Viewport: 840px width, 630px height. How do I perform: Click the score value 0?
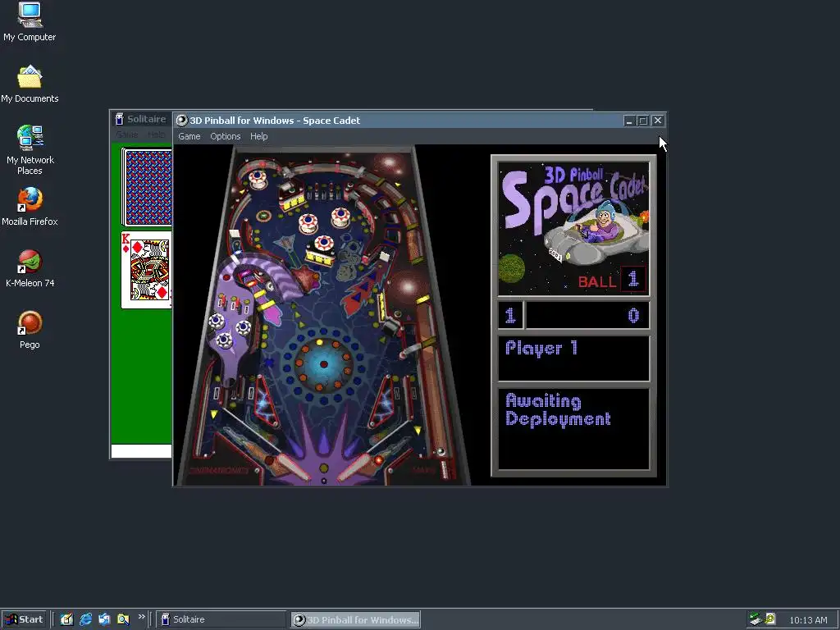633,315
